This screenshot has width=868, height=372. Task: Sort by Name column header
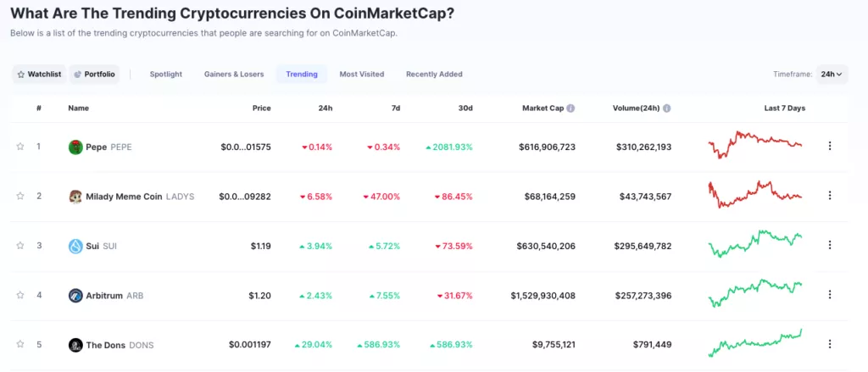79,108
